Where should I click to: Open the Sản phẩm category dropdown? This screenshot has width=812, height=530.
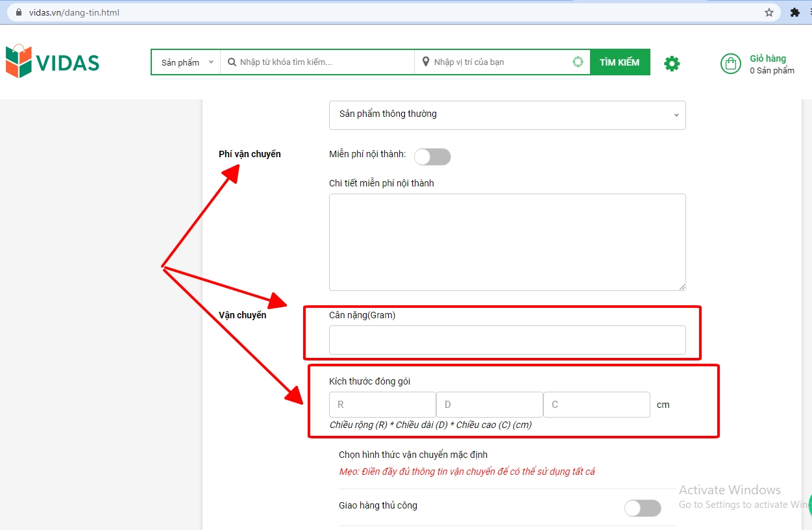(x=186, y=62)
